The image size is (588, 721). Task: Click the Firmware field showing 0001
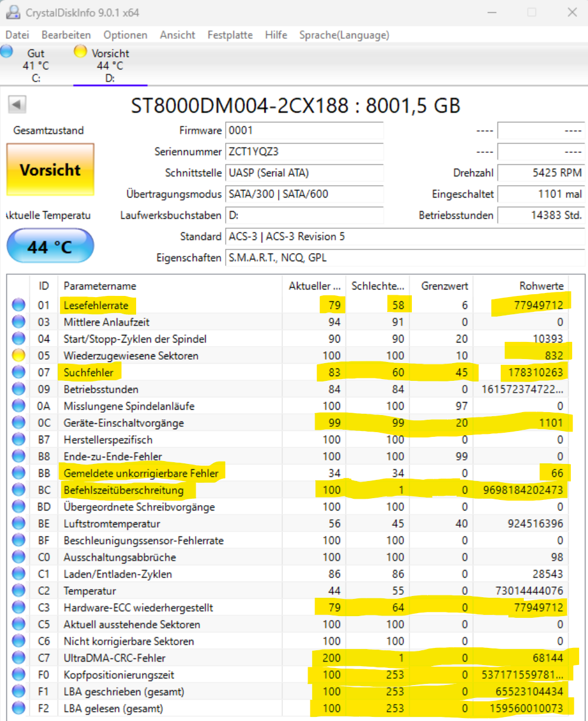click(305, 130)
